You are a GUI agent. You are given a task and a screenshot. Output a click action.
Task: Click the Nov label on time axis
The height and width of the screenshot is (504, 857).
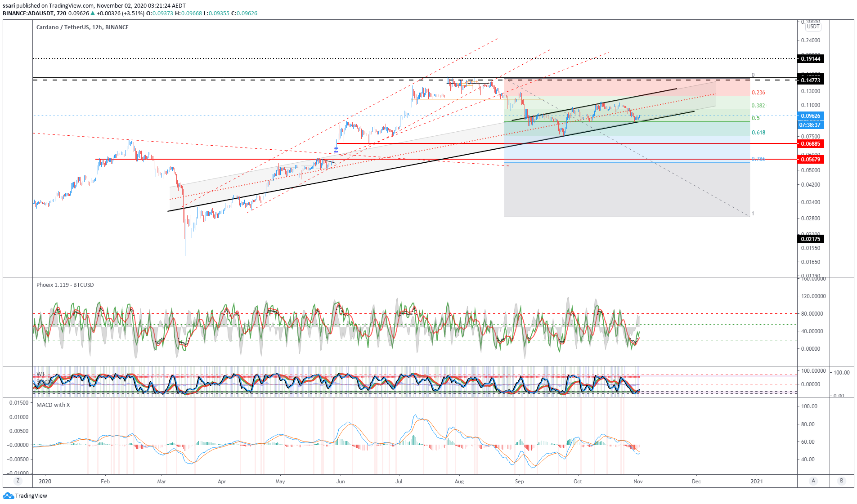point(638,482)
